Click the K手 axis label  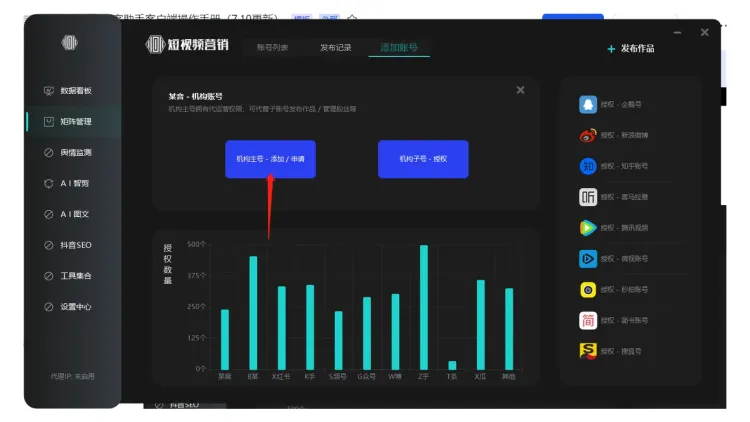click(310, 377)
